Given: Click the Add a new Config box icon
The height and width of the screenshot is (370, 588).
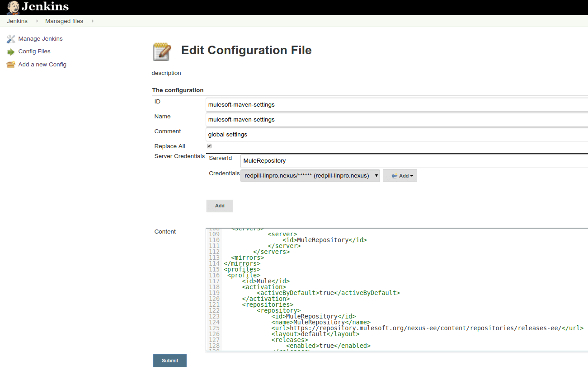Looking at the screenshot, I should point(11,65).
